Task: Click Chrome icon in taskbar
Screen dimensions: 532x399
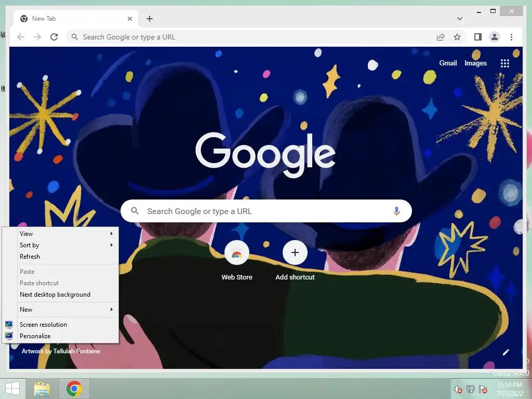Action: pos(74,389)
